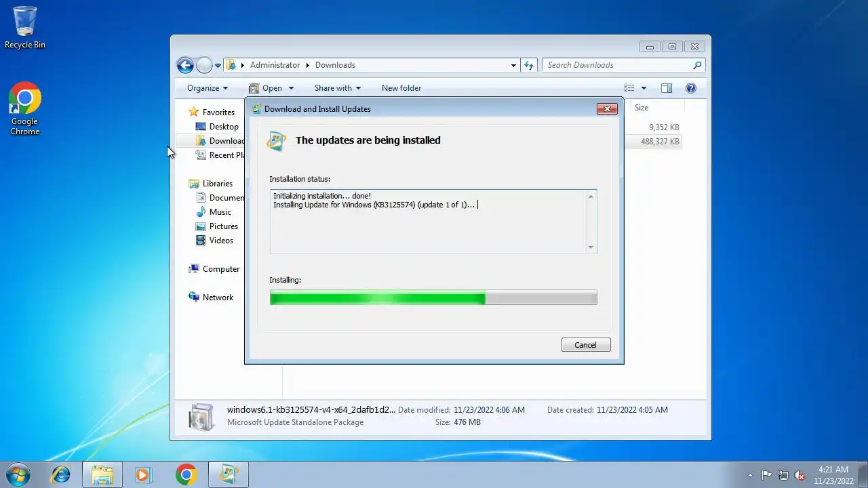Open the Windows Start menu
Viewport: 868px width, 488px height.
[x=18, y=474]
